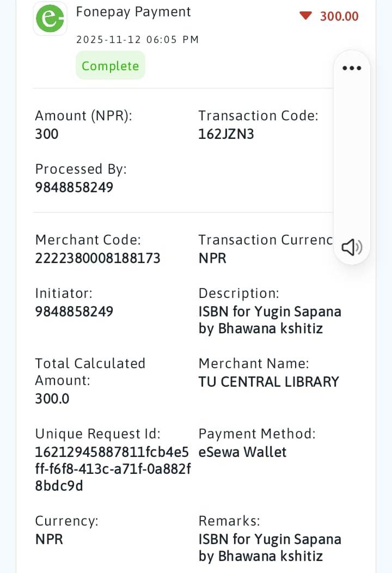Viewport: 392px width, 573px height.
Task: Select the Fonepay Payment title
Action: click(x=133, y=12)
